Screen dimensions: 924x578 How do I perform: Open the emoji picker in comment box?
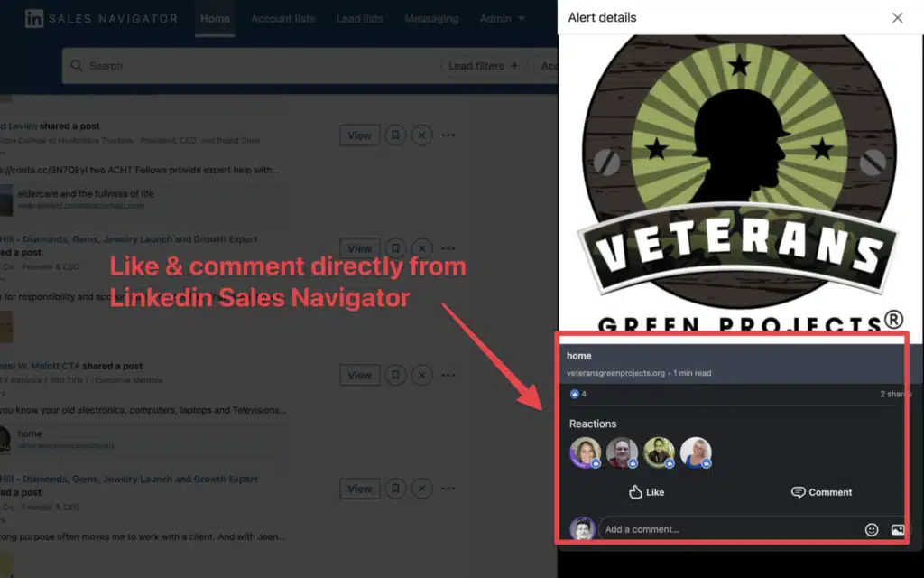click(872, 529)
